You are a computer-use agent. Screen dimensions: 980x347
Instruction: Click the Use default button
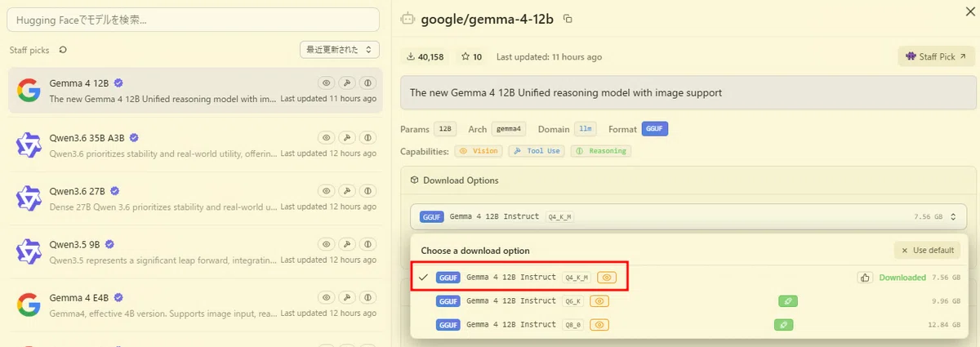pyautogui.click(x=927, y=251)
